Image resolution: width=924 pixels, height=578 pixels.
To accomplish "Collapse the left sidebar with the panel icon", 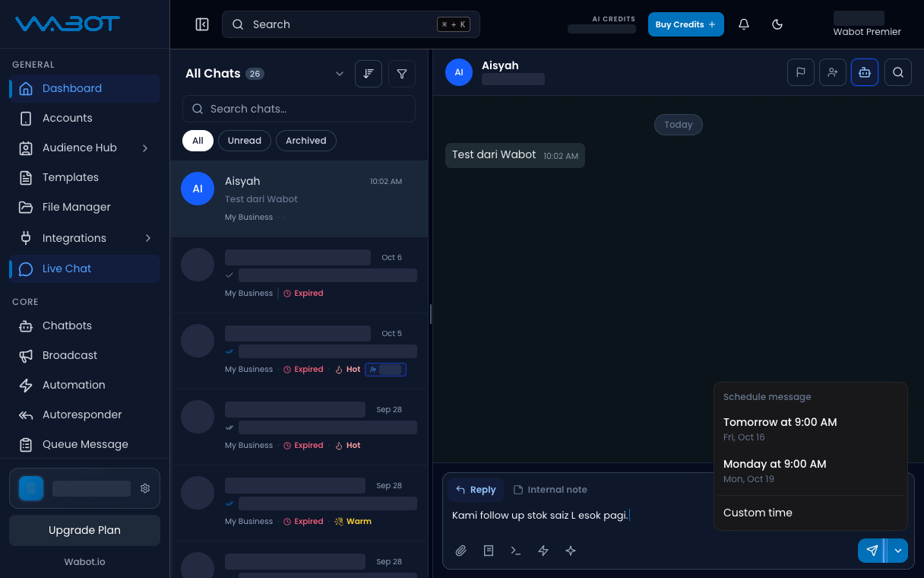I will [x=202, y=24].
